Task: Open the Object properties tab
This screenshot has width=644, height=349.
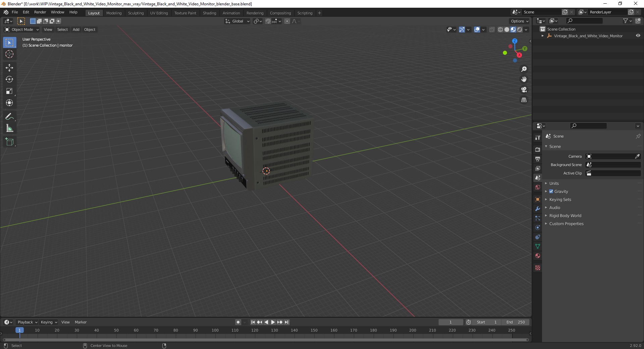Action: point(538,199)
